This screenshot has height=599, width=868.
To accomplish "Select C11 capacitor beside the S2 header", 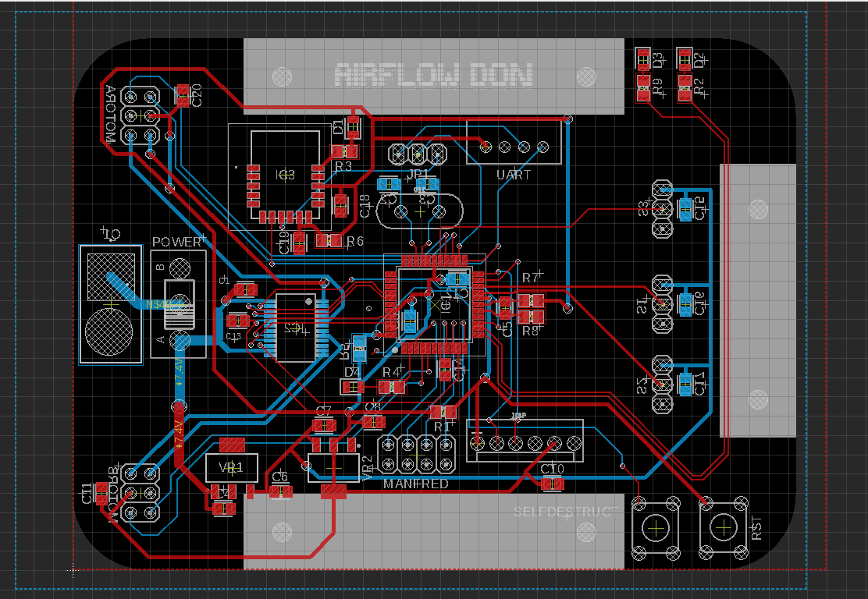I will 685,385.
